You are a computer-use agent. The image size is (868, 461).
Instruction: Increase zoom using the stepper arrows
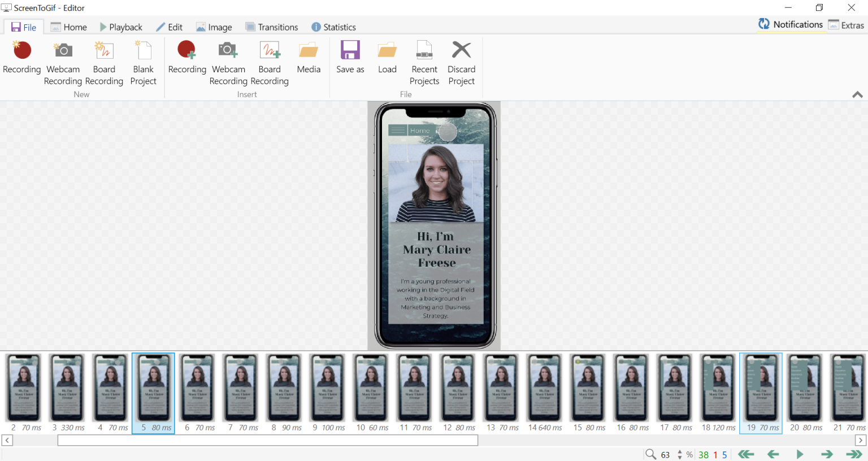coord(680,452)
